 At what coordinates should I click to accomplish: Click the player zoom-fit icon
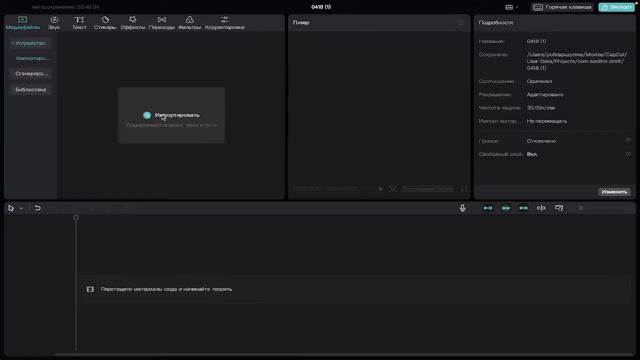click(x=393, y=189)
